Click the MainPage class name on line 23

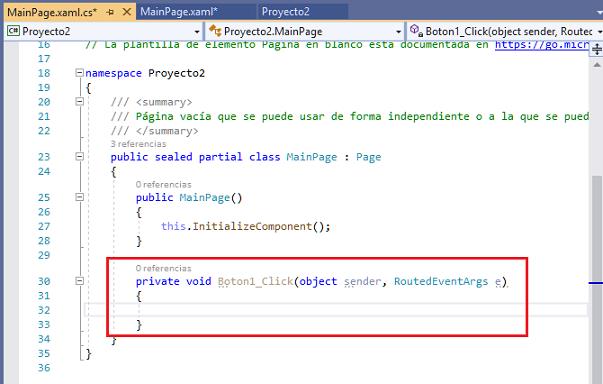(311, 157)
